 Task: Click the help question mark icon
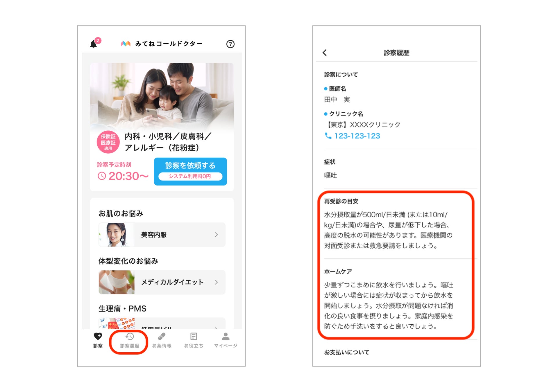click(230, 44)
